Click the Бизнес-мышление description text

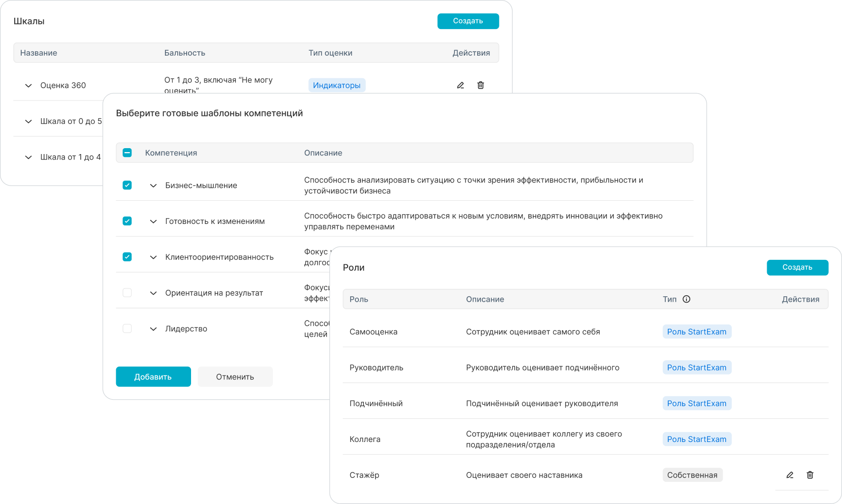pos(474,186)
